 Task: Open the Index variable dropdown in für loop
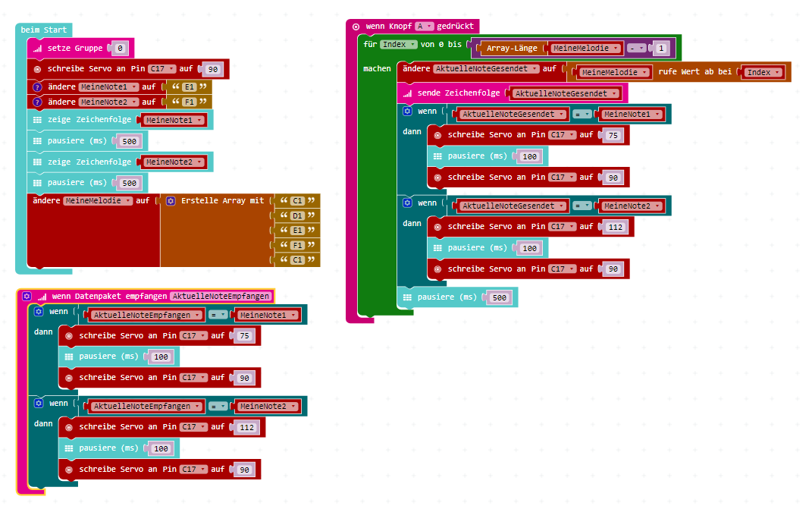click(x=398, y=45)
